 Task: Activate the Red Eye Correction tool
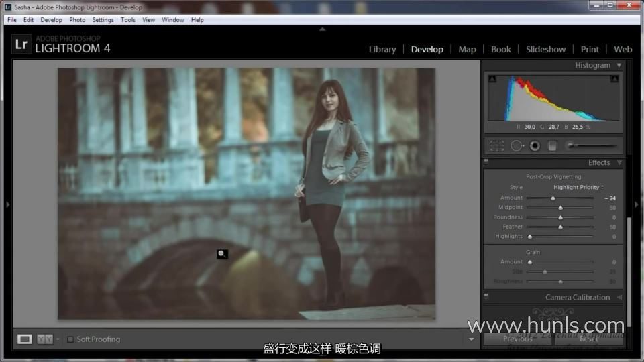[535, 145]
